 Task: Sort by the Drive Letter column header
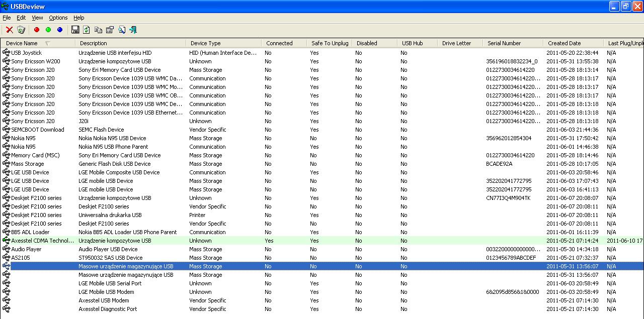[460, 43]
